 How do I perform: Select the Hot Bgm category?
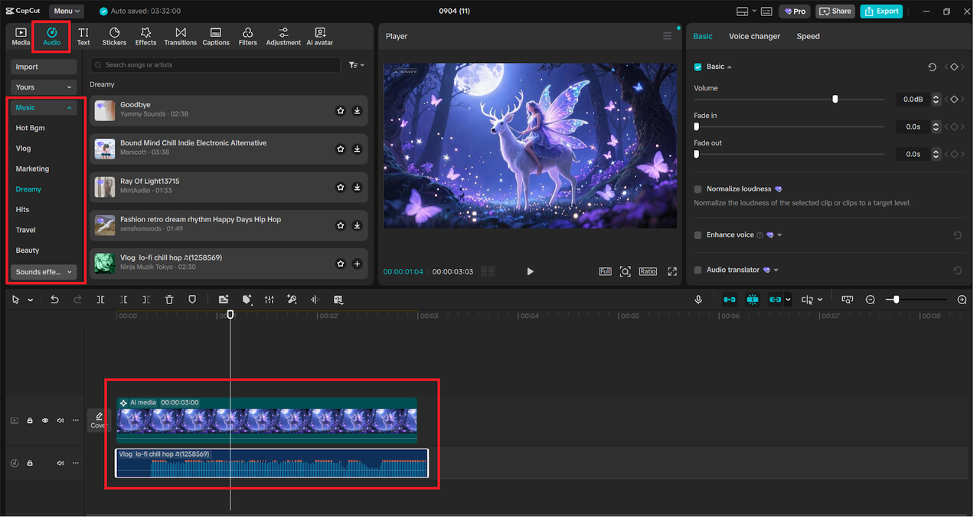pos(31,128)
